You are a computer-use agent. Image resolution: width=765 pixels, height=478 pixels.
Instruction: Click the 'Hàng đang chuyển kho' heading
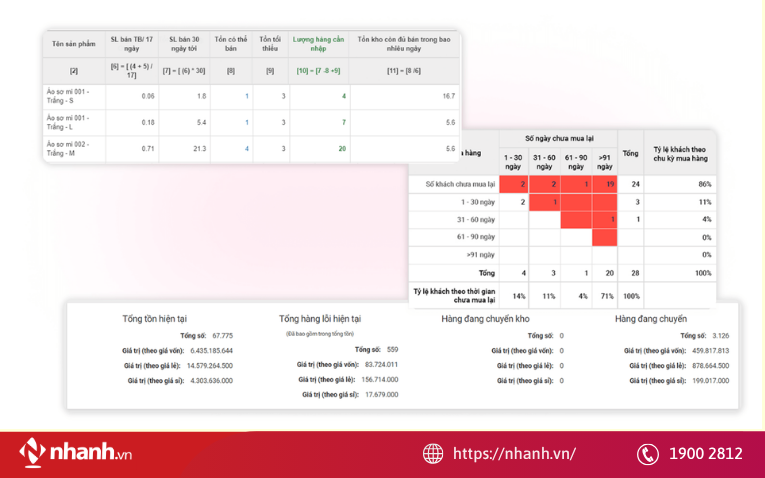click(485, 319)
